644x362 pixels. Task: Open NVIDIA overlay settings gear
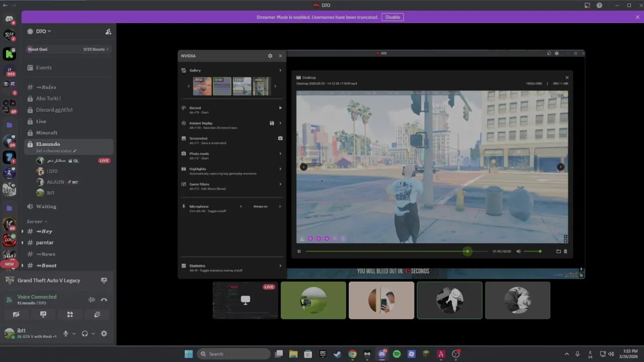click(x=270, y=56)
